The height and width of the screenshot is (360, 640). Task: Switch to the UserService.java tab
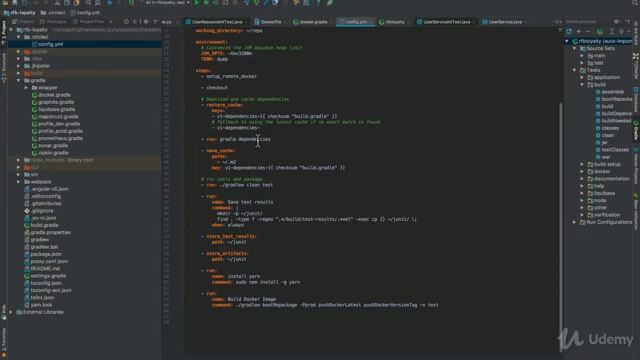(x=504, y=22)
